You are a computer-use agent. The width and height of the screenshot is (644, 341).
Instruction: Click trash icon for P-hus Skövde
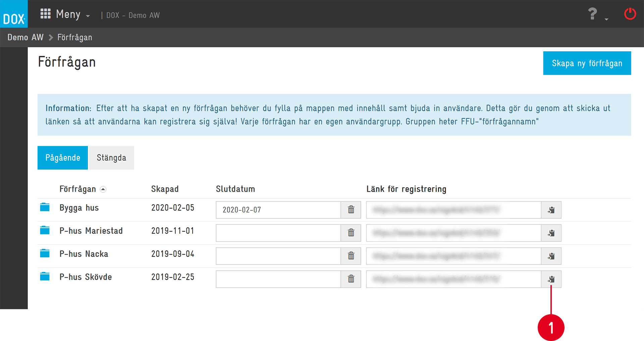[351, 279]
